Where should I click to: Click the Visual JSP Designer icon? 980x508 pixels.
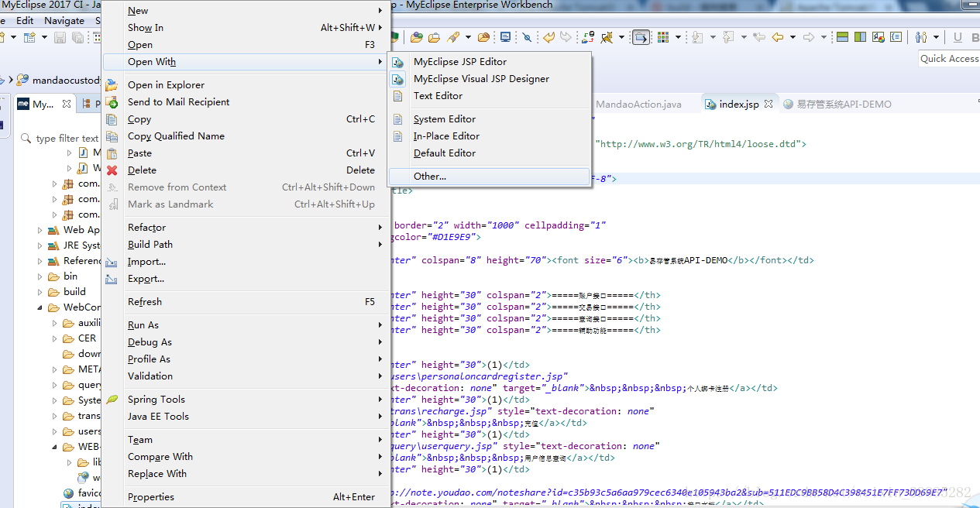point(398,79)
